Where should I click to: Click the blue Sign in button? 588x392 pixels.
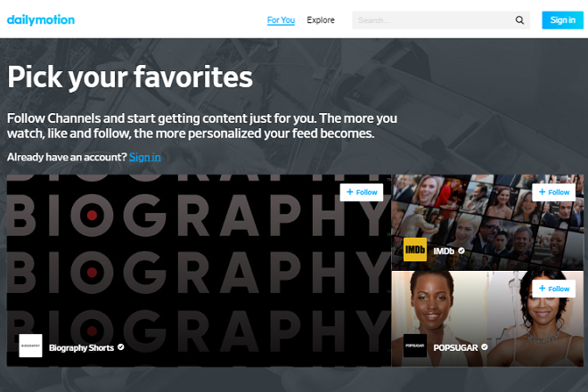[x=562, y=20]
